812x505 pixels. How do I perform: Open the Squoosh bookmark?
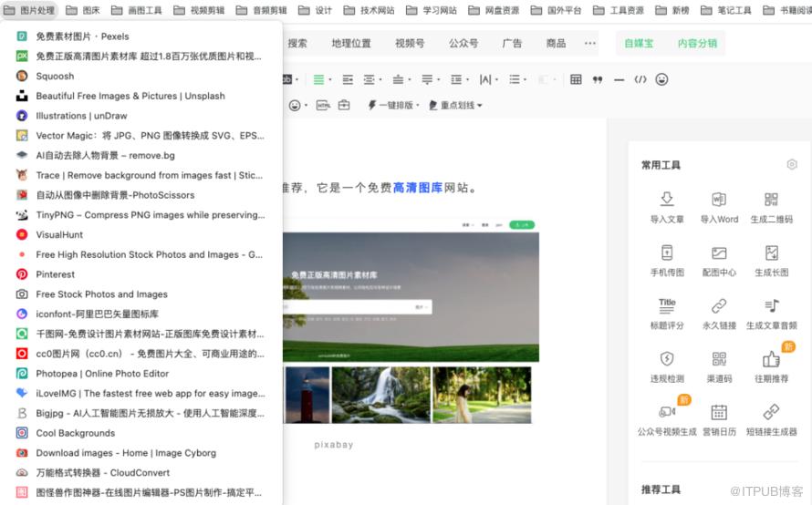coord(55,77)
